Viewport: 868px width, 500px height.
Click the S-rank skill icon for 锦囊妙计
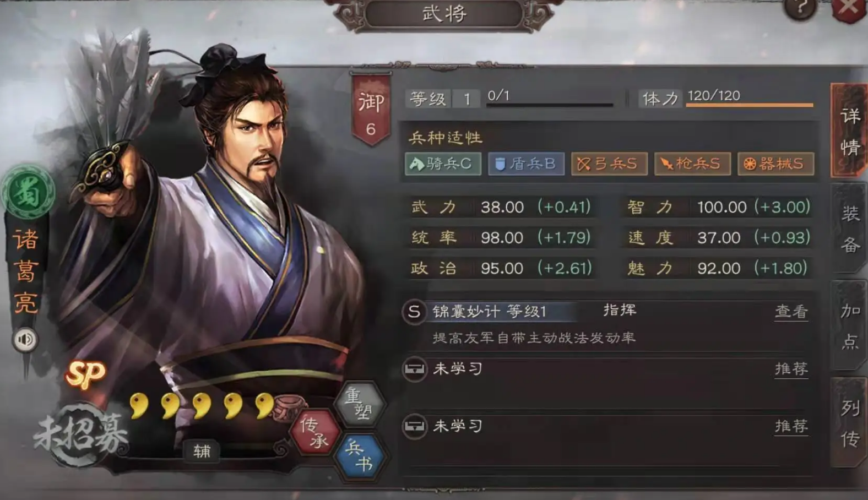[414, 312]
